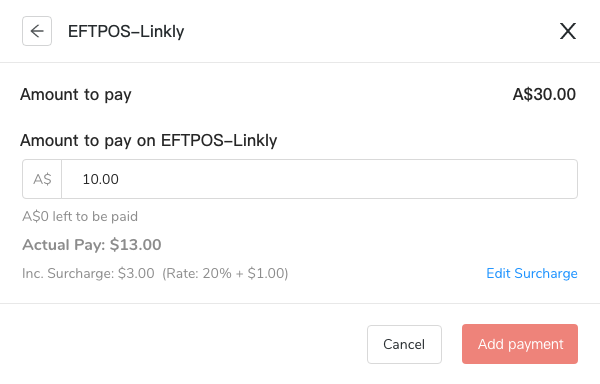Image resolution: width=600 pixels, height=384 pixels.
Task: Click the Add payment button
Action: point(520,344)
